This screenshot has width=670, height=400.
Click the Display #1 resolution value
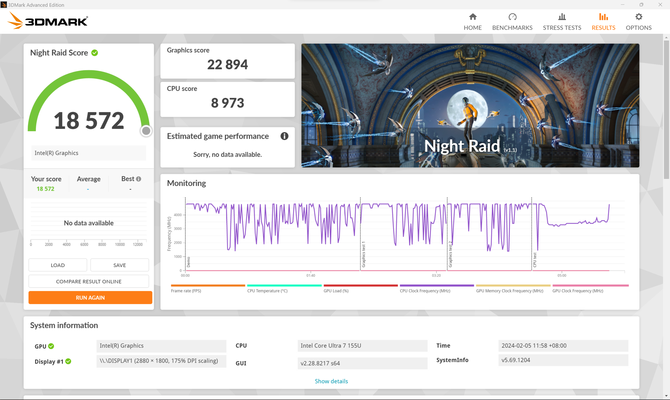pos(161,361)
